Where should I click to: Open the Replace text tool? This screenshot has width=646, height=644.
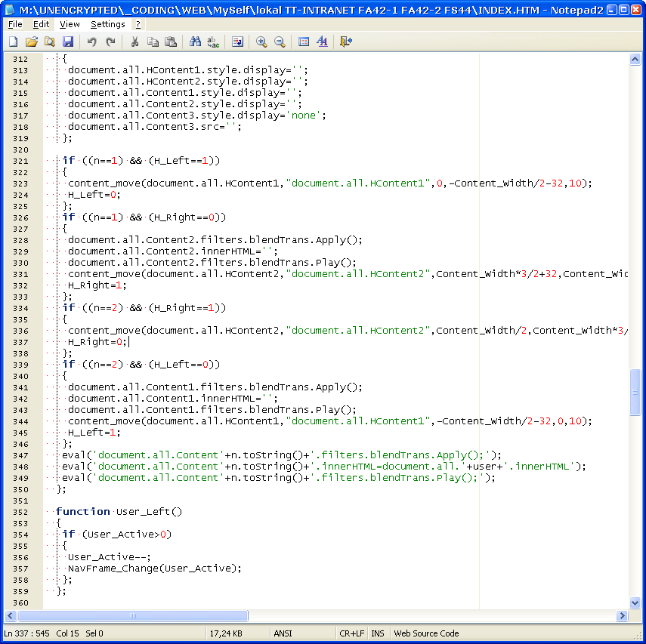click(213, 42)
